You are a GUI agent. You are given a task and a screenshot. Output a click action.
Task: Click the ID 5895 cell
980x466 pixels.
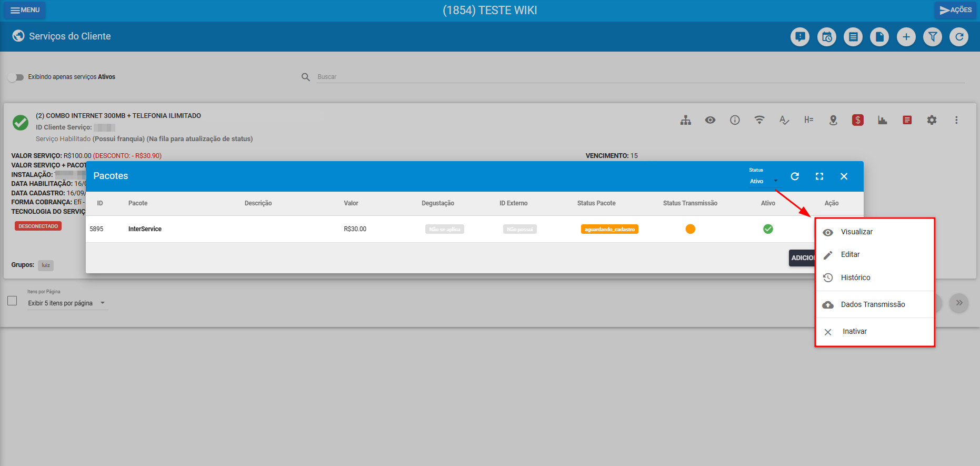coord(96,229)
